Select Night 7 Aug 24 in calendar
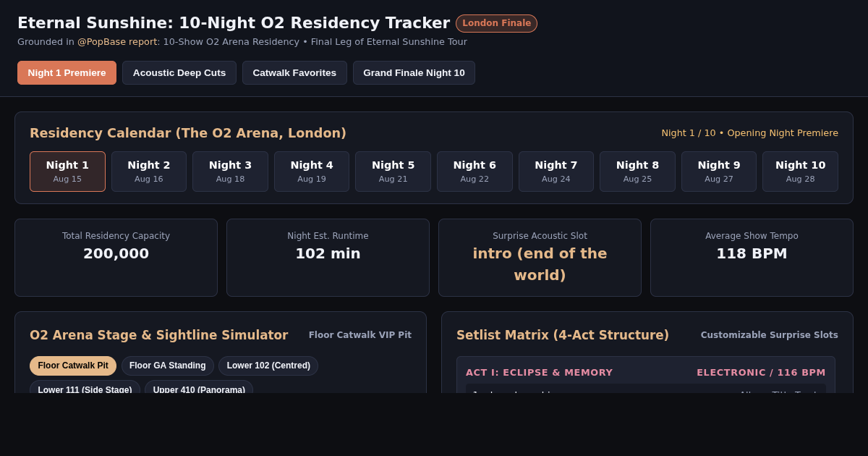The image size is (868, 456). 556,172
